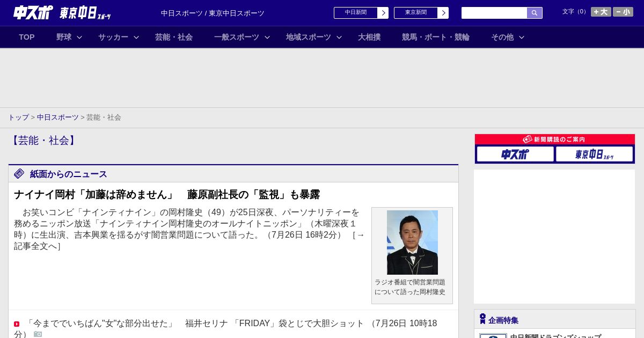Open the その他 menu
Viewport: 644px width, 338px height.
[x=502, y=37]
